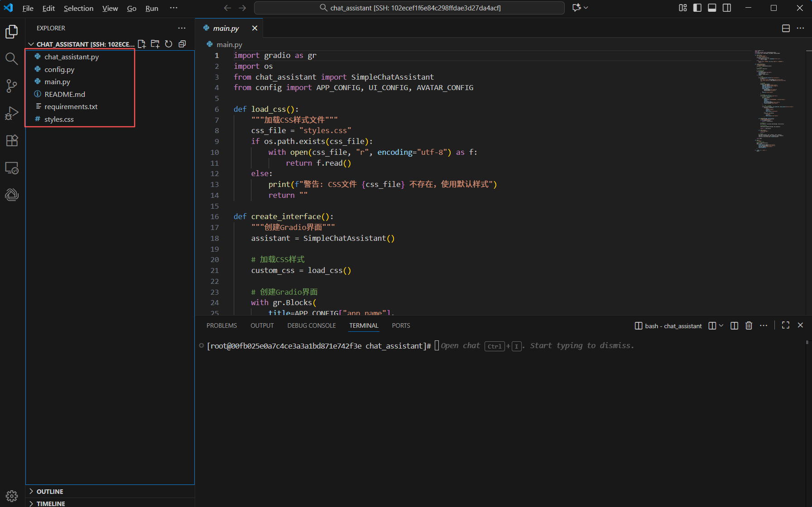The height and width of the screenshot is (507, 812).
Task: Open config.py from the file tree
Action: click(59, 69)
